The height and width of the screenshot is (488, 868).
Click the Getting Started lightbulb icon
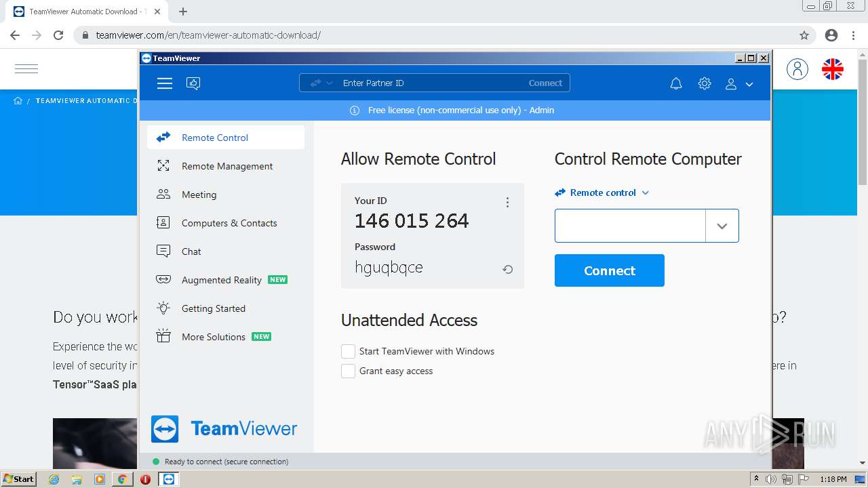[x=163, y=308]
